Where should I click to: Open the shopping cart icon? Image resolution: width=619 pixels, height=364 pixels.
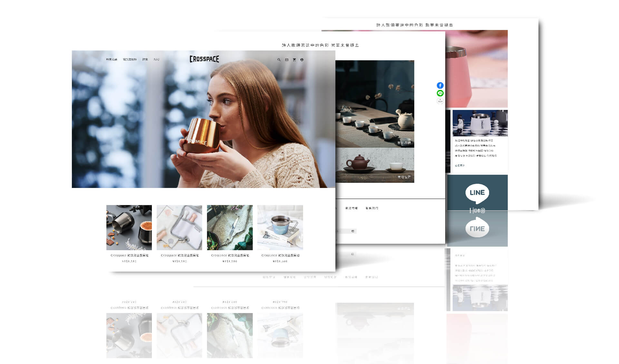pyautogui.click(x=294, y=60)
